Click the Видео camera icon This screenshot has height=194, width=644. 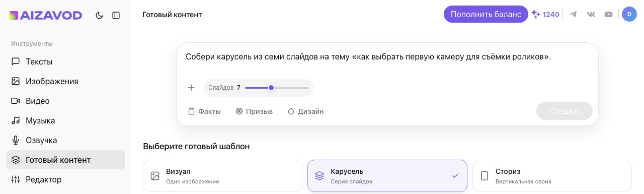[x=16, y=101]
